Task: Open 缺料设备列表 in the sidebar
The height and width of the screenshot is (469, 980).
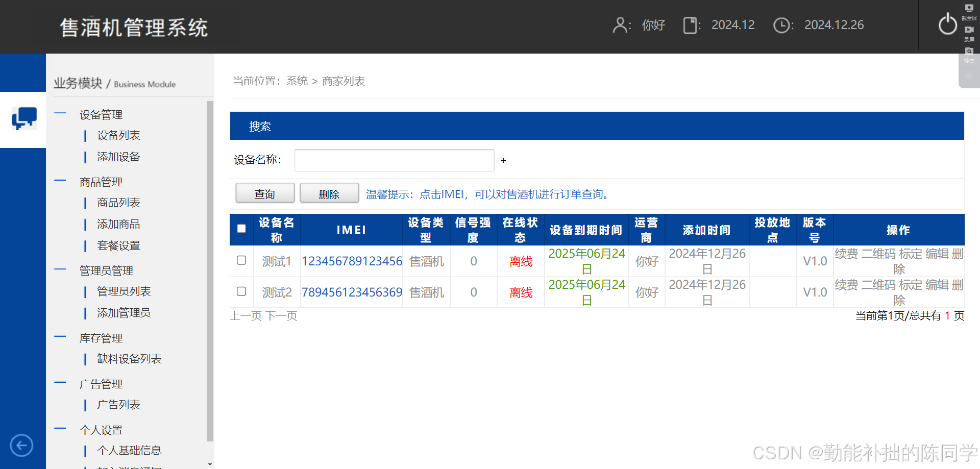Action: click(x=129, y=359)
